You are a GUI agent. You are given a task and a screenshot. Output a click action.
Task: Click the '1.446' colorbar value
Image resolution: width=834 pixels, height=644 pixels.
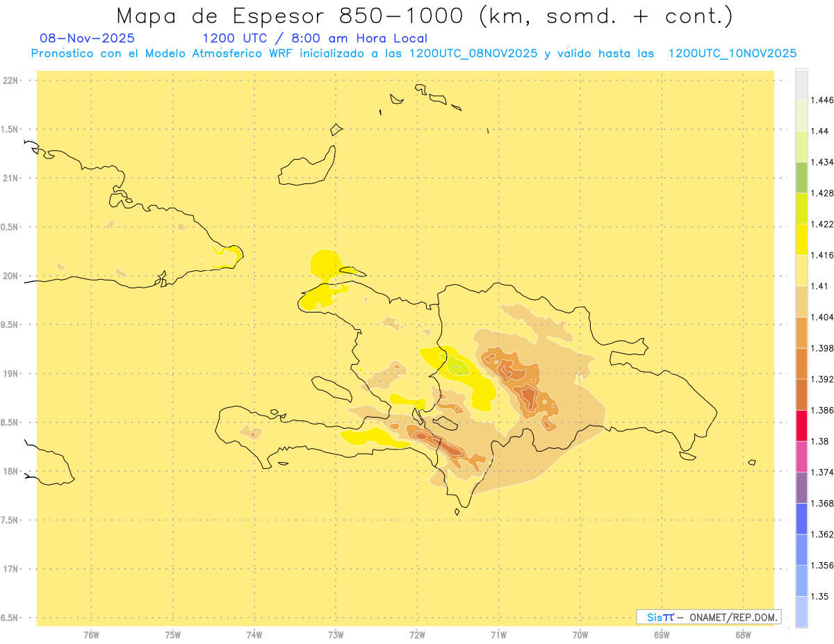click(822, 100)
